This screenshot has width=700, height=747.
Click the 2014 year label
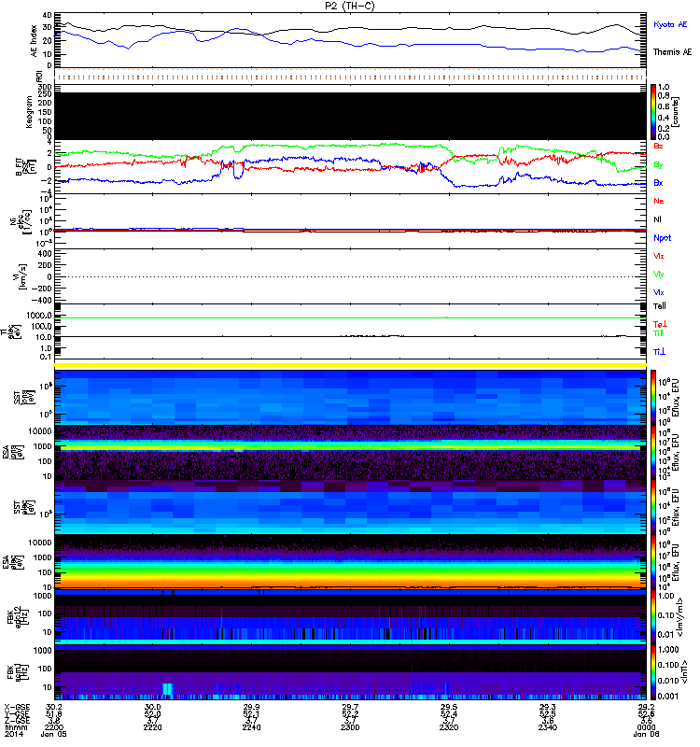click(x=14, y=734)
